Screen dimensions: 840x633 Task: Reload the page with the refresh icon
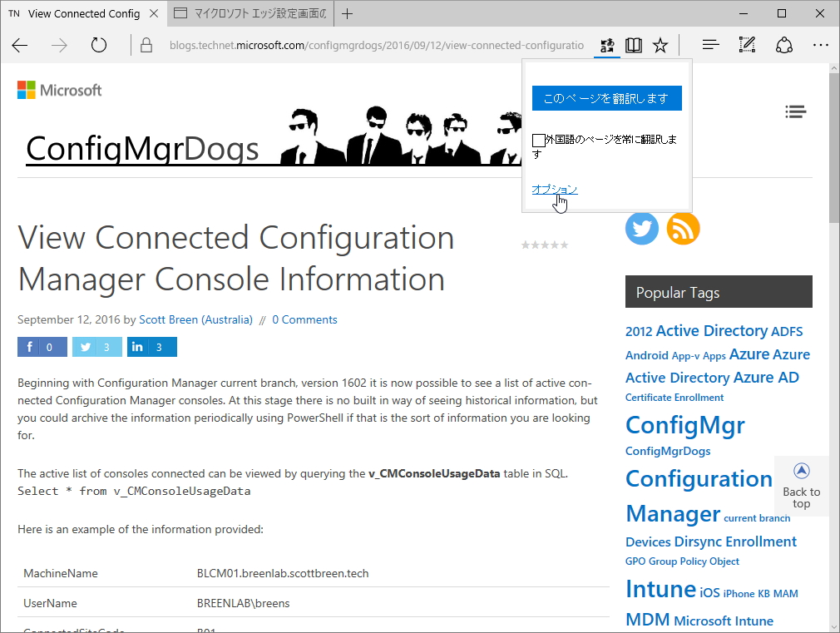[99, 46]
